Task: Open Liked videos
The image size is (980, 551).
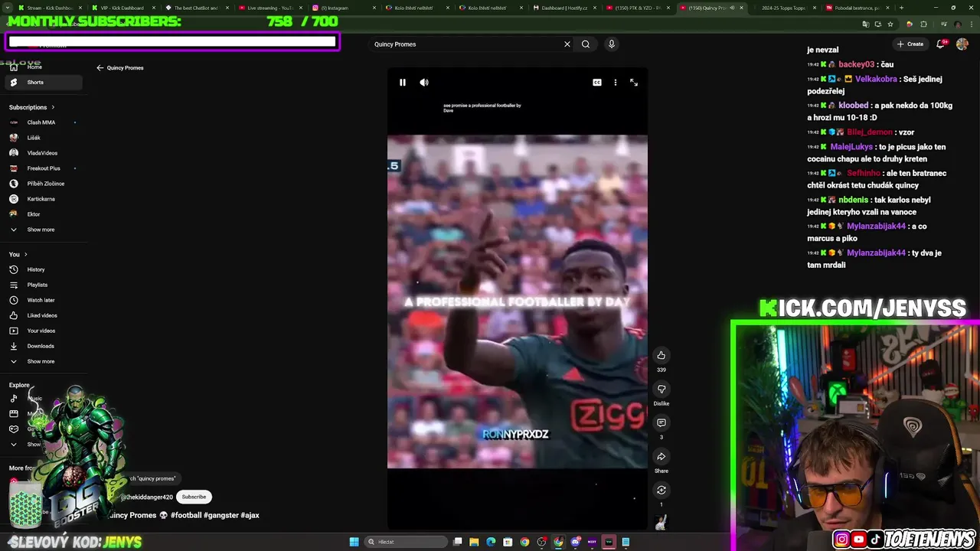Action: (x=42, y=315)
